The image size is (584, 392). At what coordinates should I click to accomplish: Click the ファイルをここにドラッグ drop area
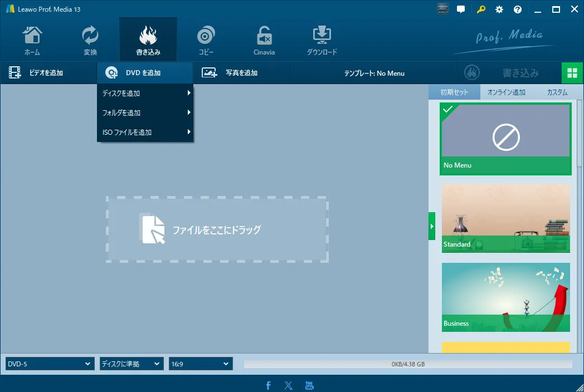click(x=217, y=229)
